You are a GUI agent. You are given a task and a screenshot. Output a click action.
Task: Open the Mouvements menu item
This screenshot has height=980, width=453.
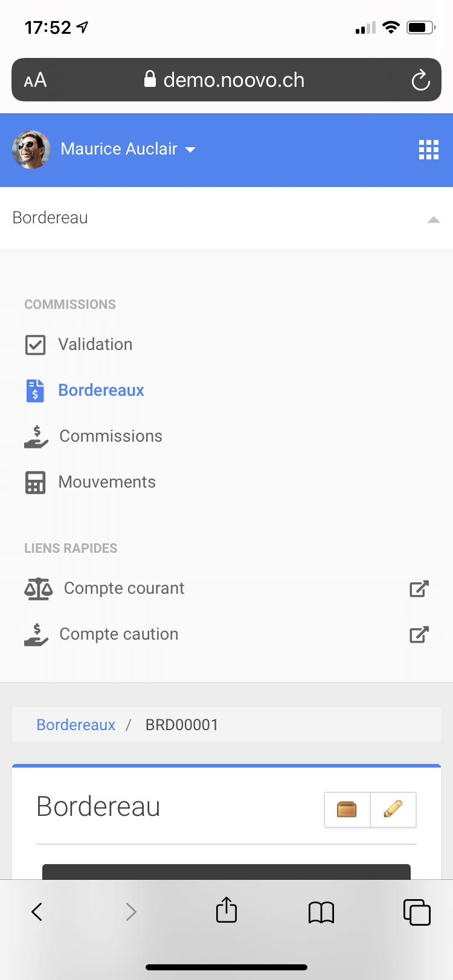107,482
